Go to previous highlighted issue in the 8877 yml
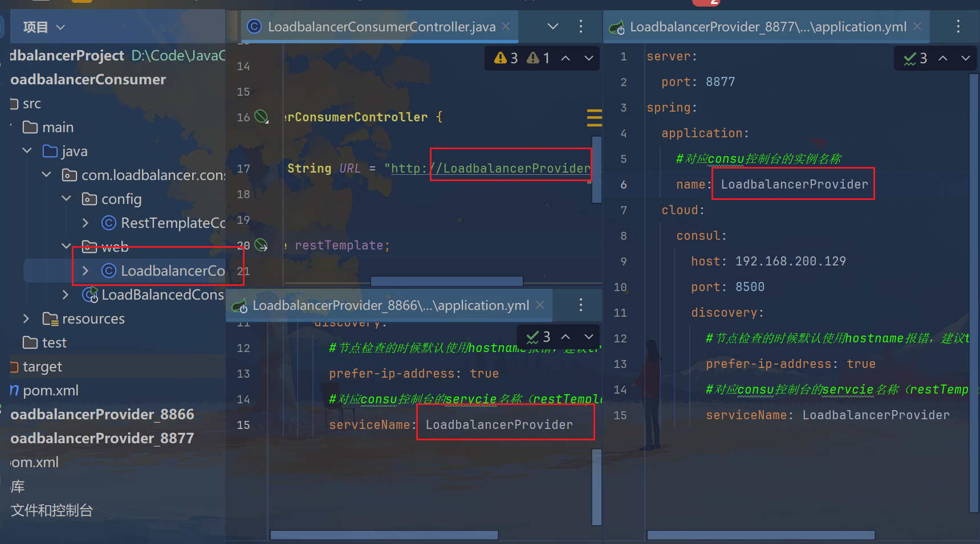This screenshot has height=544, width=980. (x=943, y=58)
